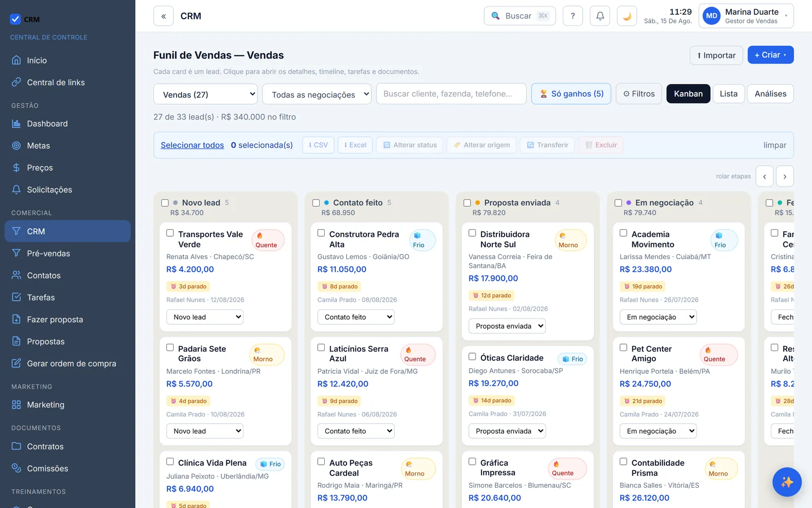Open Marketing in the sidebar
Image resolution: width=812 pixels, height=508 pixels.
pos(67,405)
